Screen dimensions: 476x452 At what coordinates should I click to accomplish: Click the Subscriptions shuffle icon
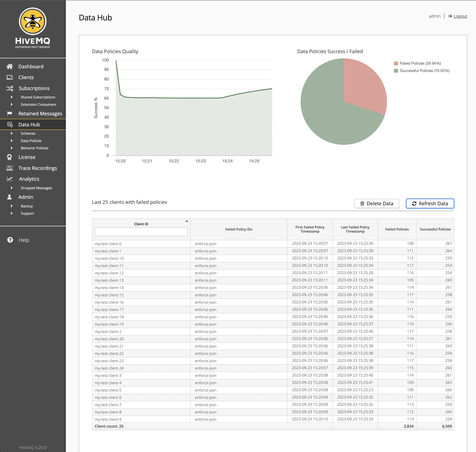[10, 88]
